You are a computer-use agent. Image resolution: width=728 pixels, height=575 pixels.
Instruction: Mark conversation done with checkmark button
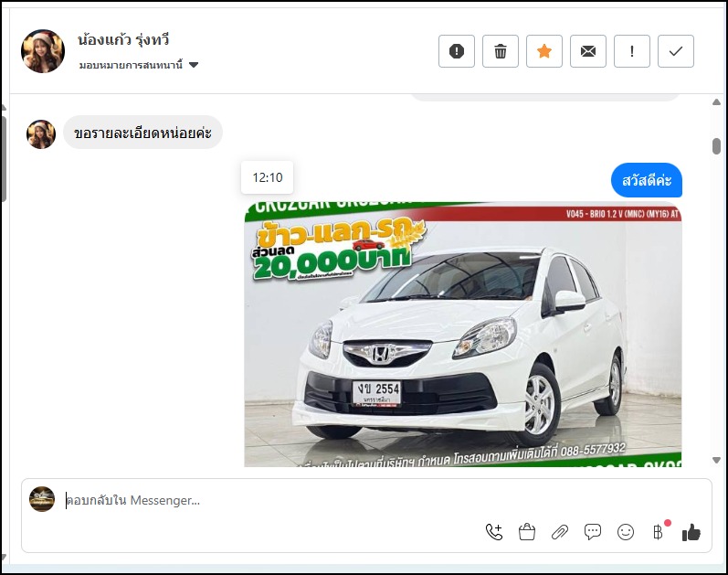676,51
